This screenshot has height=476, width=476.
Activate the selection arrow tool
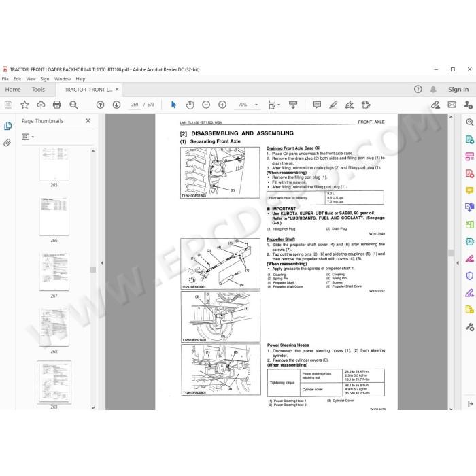click(173, 105)
